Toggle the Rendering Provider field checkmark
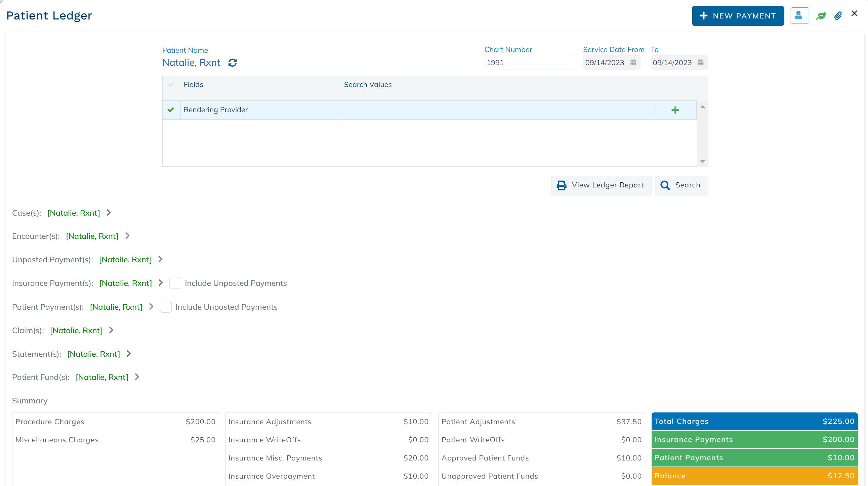Viewport: 868px width, 486px height. pos(171,110)
